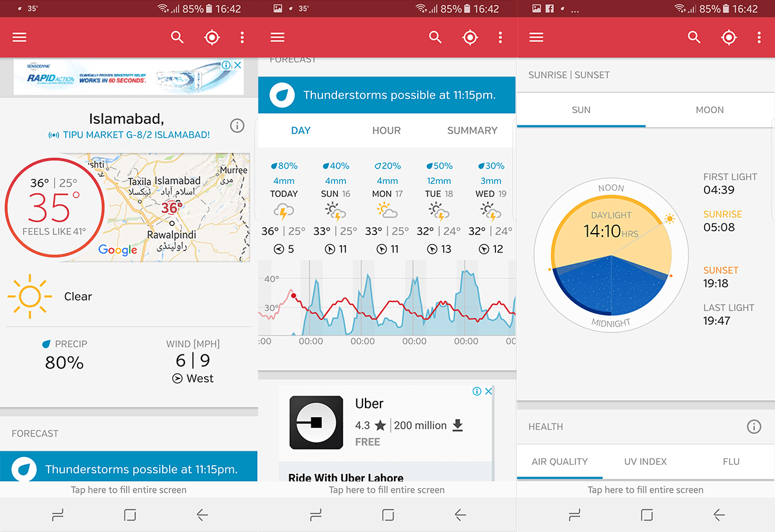Tap the info icon in the HEALTH section
Screen dimensions: 775x532
[754, 426]
